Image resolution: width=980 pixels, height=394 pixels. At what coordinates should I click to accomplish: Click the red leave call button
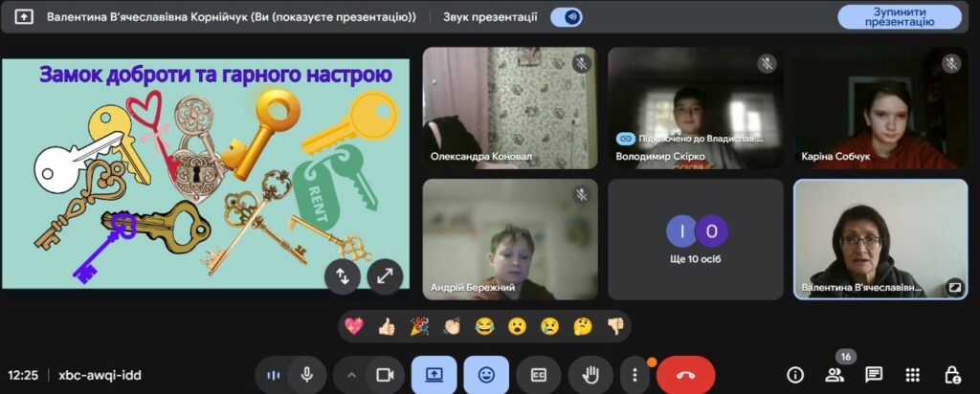[685, 375]
